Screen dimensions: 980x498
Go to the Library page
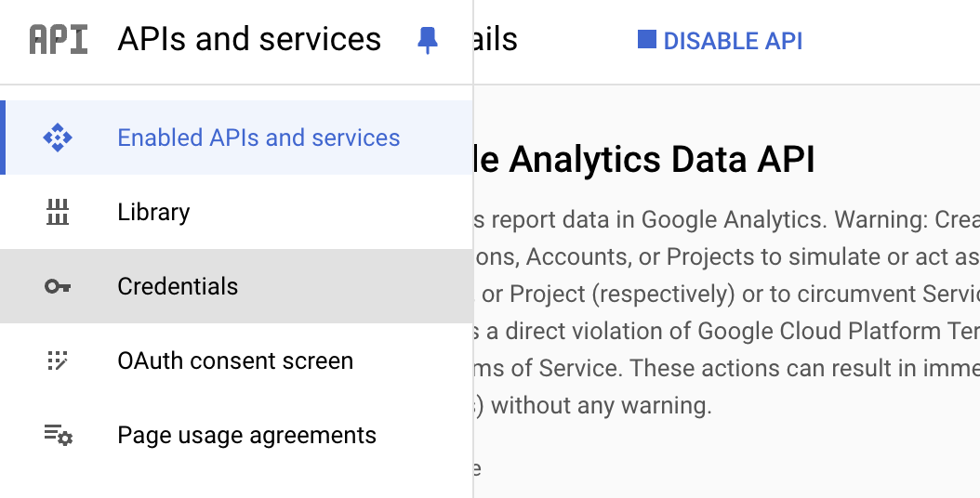(236, 212)
